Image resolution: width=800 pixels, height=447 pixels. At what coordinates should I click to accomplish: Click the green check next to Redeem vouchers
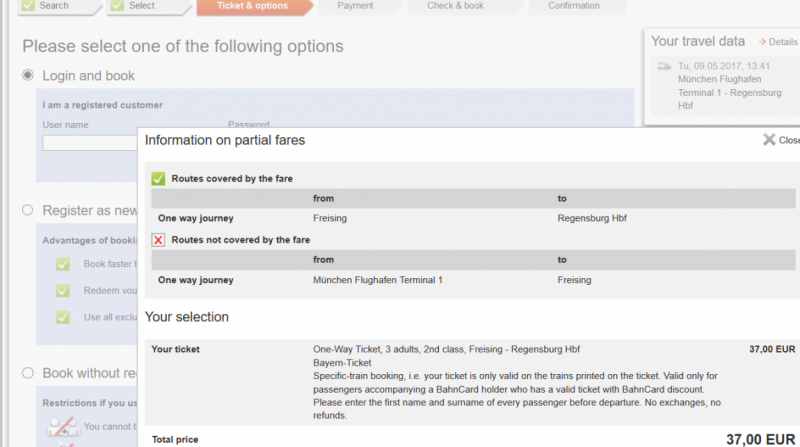63,291
